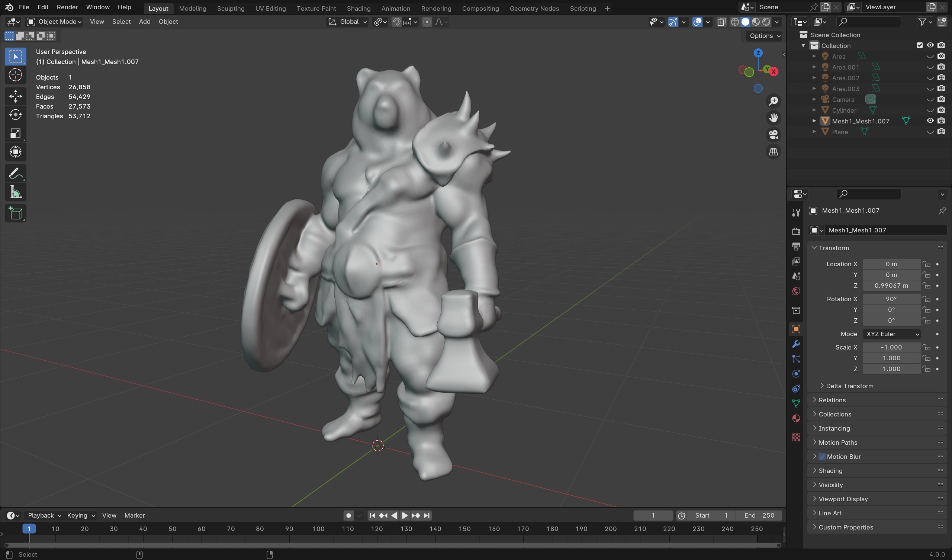Viewport: 952px width, 560px height.
Task: Select the Select Box tool
Action: tap(16, 57)
